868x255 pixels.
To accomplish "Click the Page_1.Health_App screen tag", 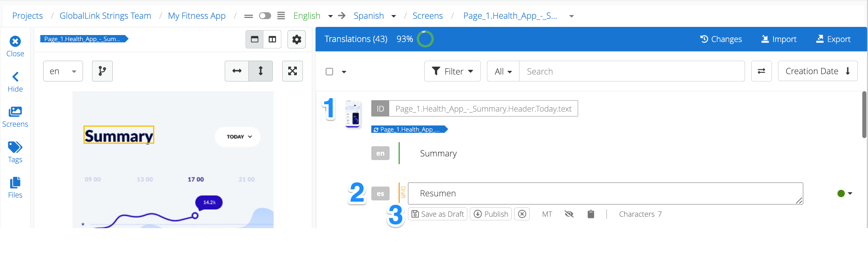I will [84, 39].
